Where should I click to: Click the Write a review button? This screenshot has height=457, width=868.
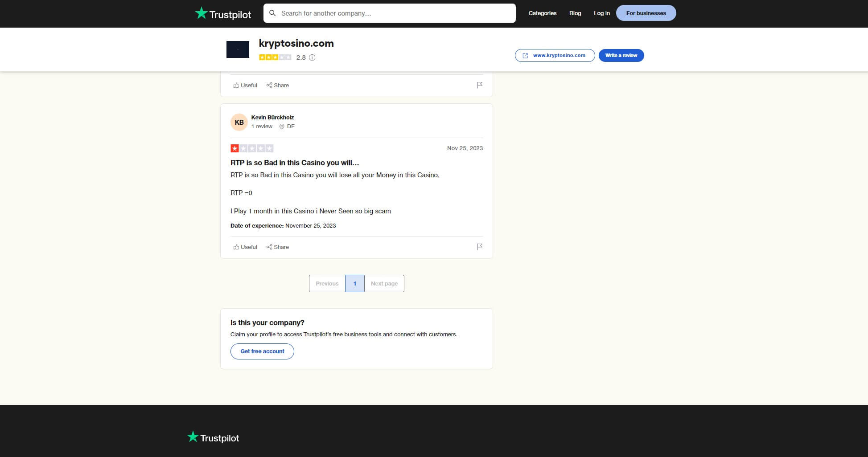621,55
